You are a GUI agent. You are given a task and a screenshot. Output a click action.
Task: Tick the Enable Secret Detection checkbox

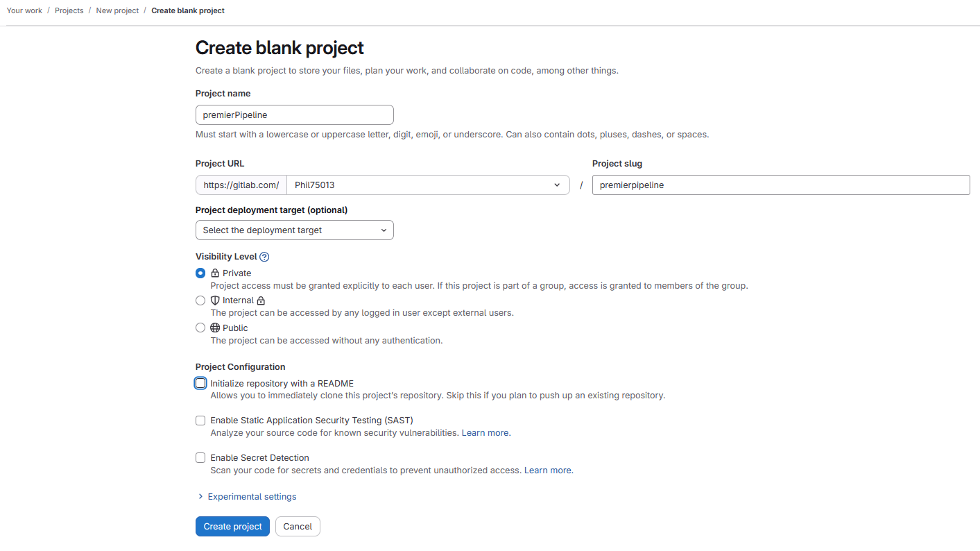pos(200,458)
